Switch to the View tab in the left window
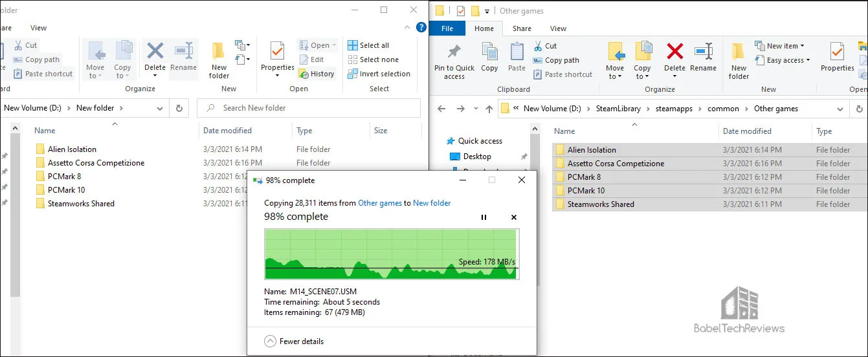Image resolution: width=868 pixels, height=357 pixels. (x=38, y=28)
